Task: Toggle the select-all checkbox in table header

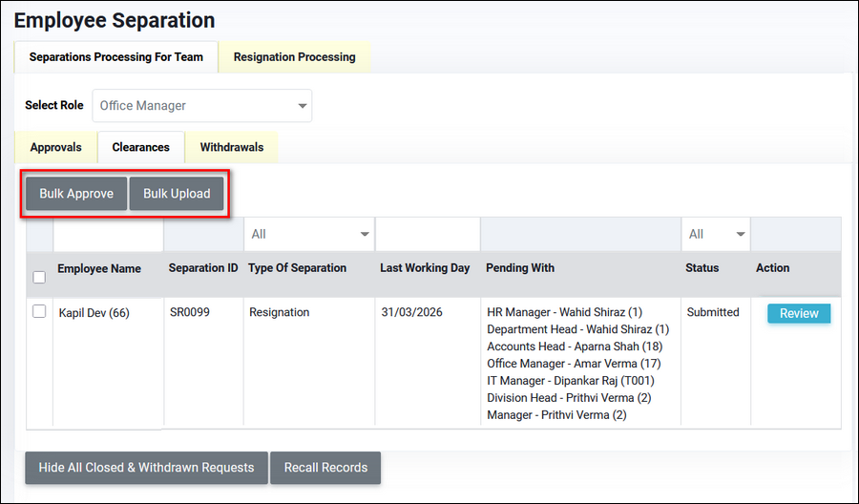Action: click(39, 278)
